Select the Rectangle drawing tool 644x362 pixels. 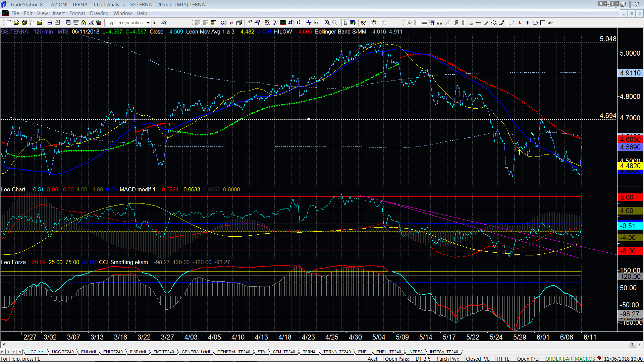(x=543, y=23)
